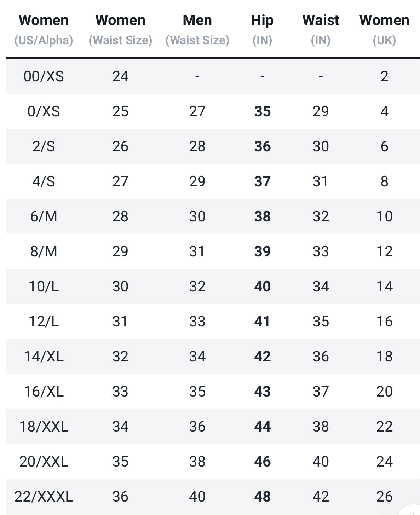Select the 0/XS size row label
The image size is (420, 515).
pyautogui.click(x=44, y=111)
